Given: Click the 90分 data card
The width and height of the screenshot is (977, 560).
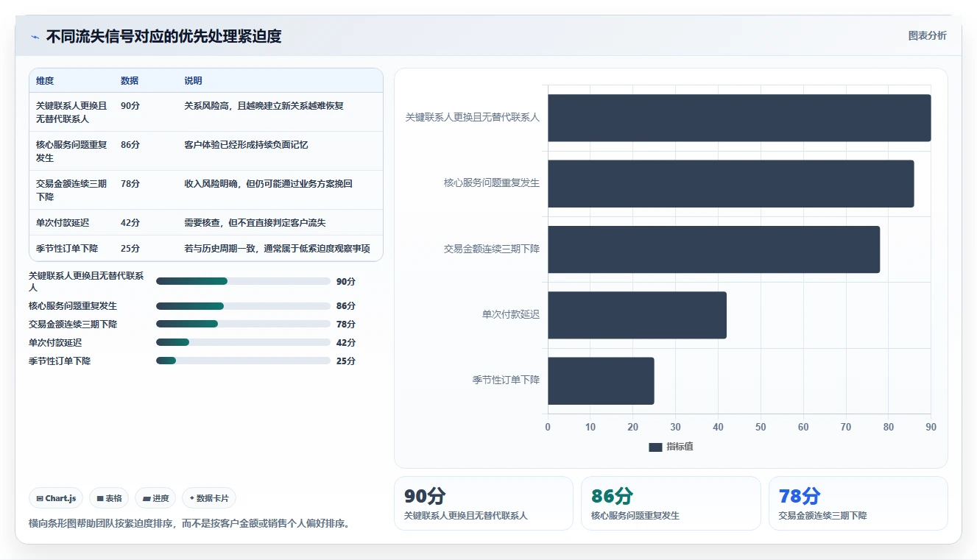Looking at the screenshot, I should 484,503.
